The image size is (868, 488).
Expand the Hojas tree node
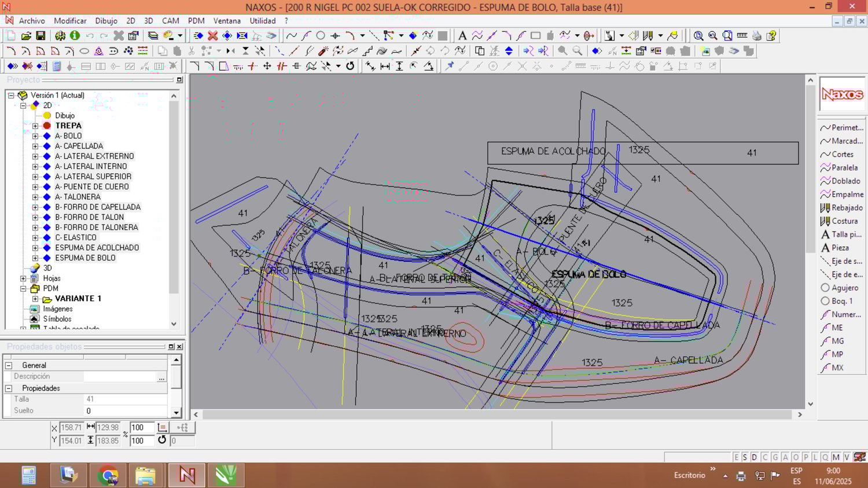tap(23, 278)
